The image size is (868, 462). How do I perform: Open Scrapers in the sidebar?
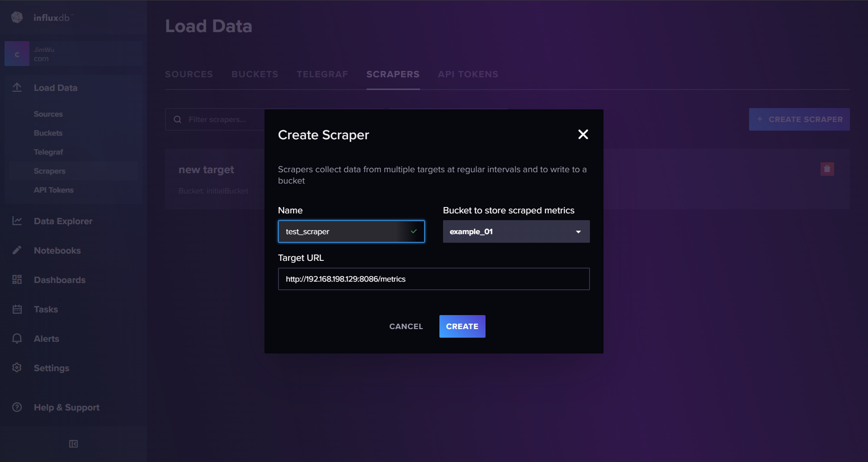(x=50, y=171)
